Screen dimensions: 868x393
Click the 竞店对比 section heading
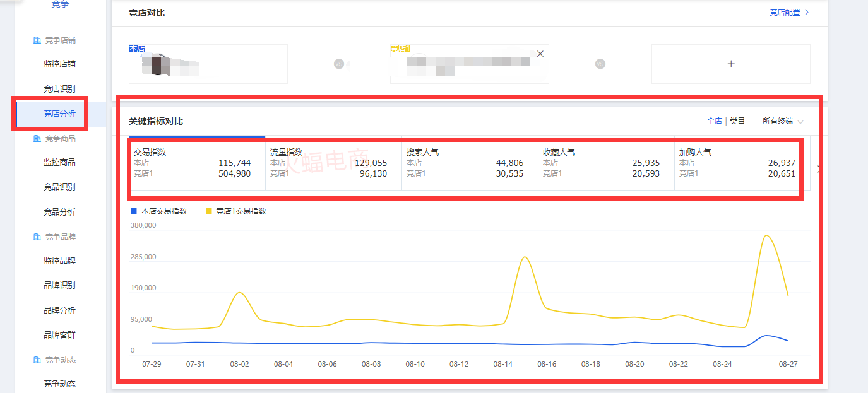[147, 13]
